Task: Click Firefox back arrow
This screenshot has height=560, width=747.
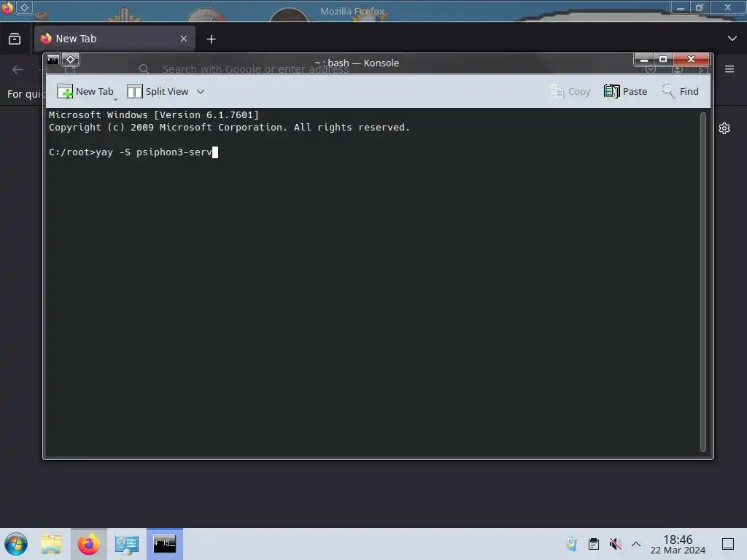Action: [x=18, y=70]
